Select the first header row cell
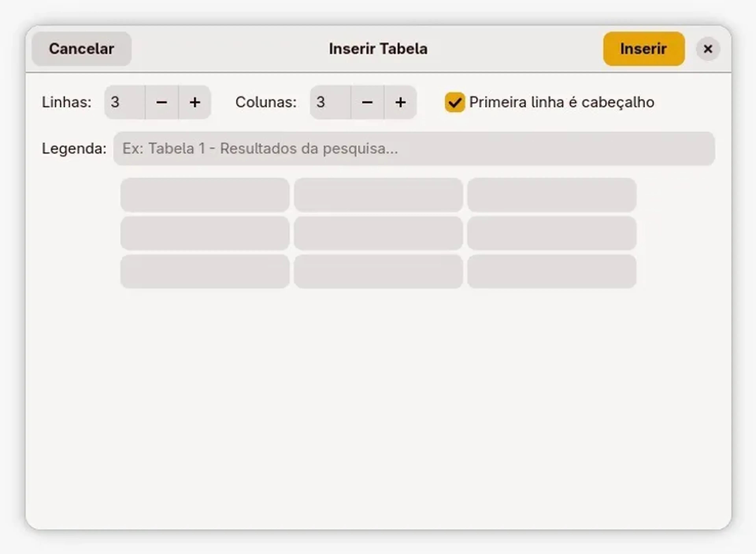Screen dimensions: 756x554 tap(205, 195)
